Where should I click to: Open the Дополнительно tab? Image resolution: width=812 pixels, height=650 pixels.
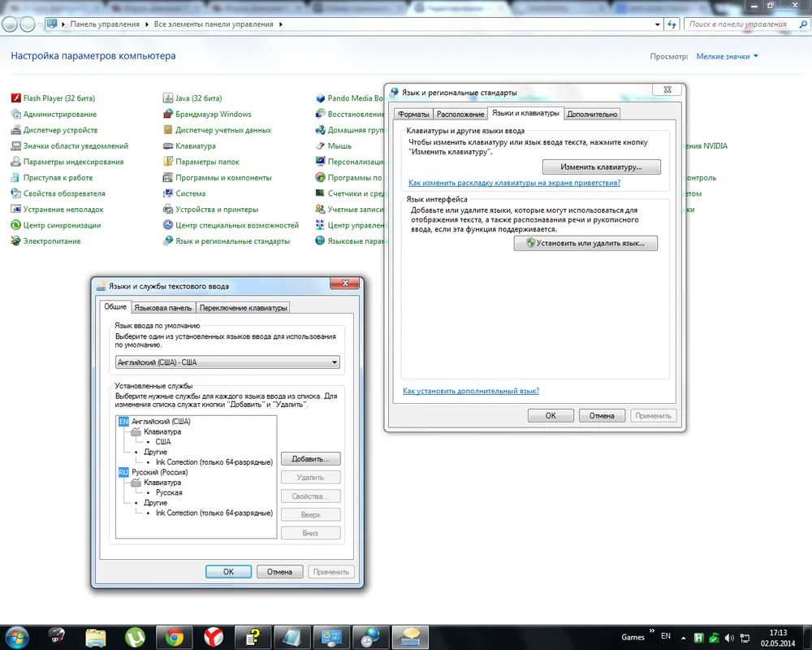pyautogui.click(x=592, y=115)
